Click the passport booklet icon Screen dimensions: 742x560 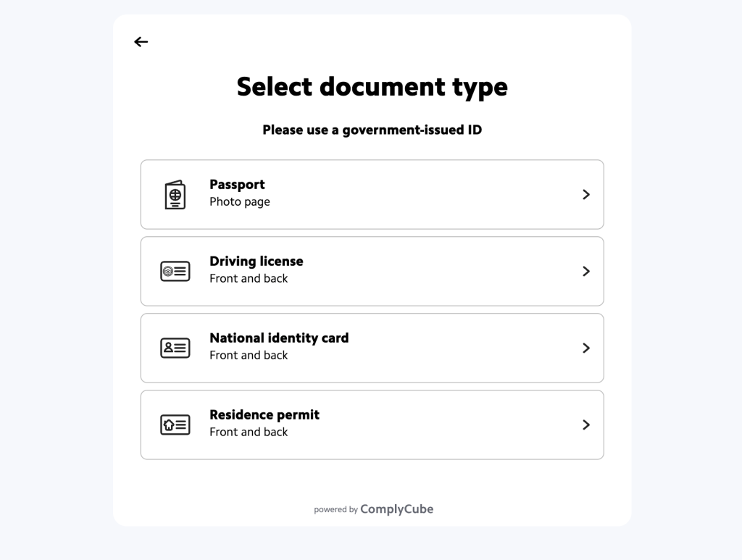(x=175, y=195)
